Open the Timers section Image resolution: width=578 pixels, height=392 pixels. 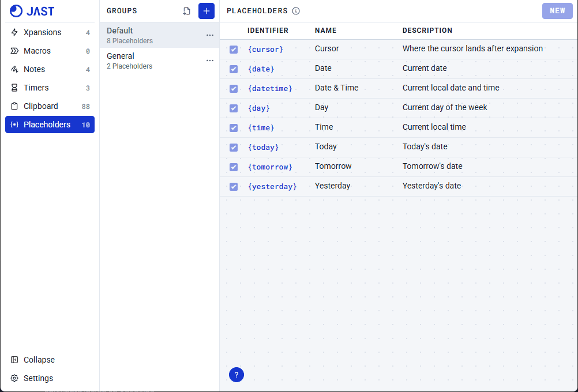click(50, 88)
